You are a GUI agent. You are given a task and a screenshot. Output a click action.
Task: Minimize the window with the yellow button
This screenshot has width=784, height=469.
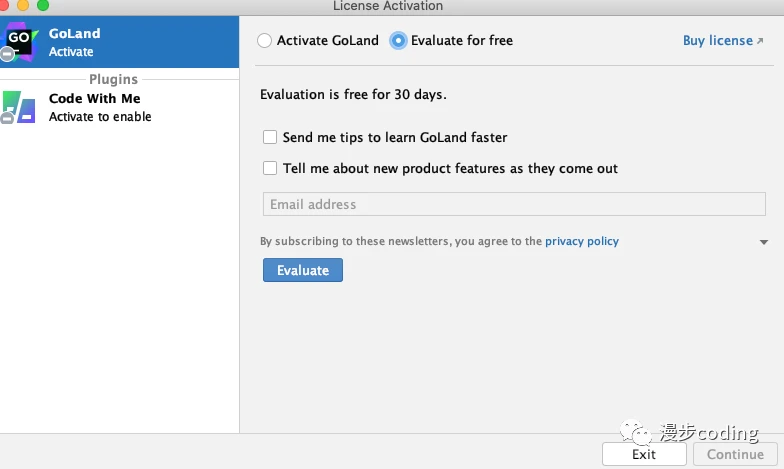coord(23,5)
